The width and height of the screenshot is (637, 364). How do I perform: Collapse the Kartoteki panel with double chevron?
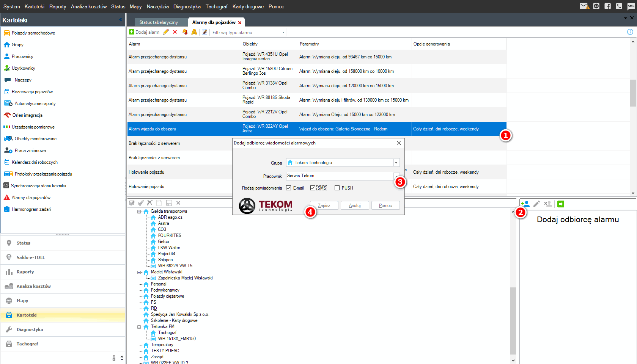(121, 20)
